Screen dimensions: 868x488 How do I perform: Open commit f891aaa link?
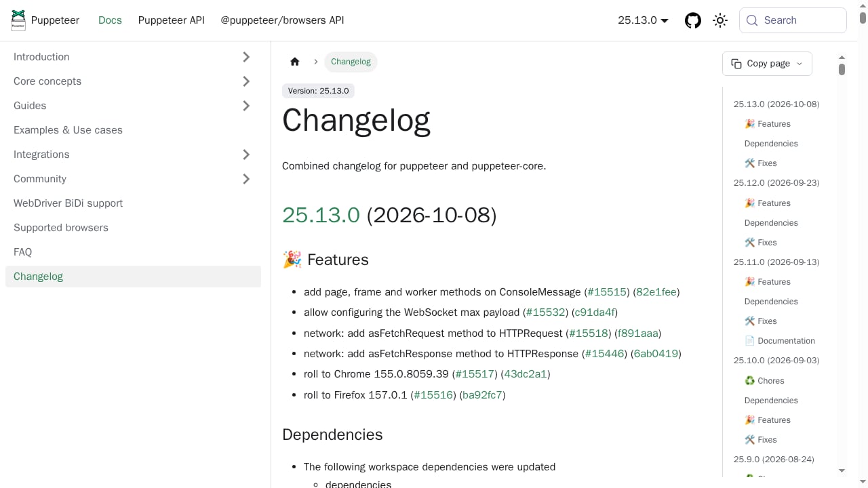638,333
